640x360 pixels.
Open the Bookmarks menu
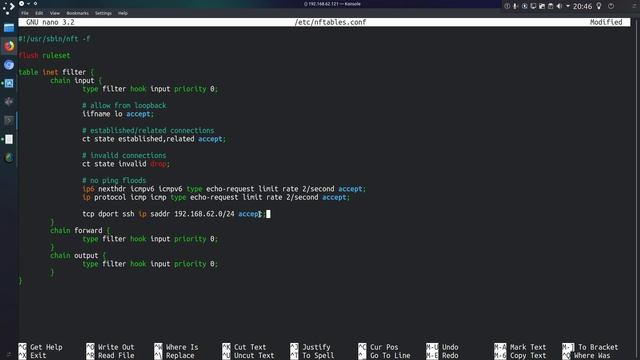coord(78,13)
